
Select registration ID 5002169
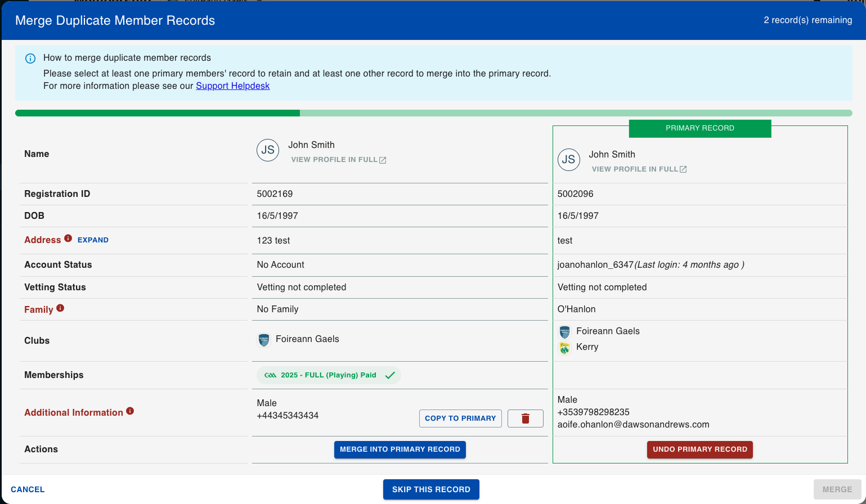tap(275, 194)
